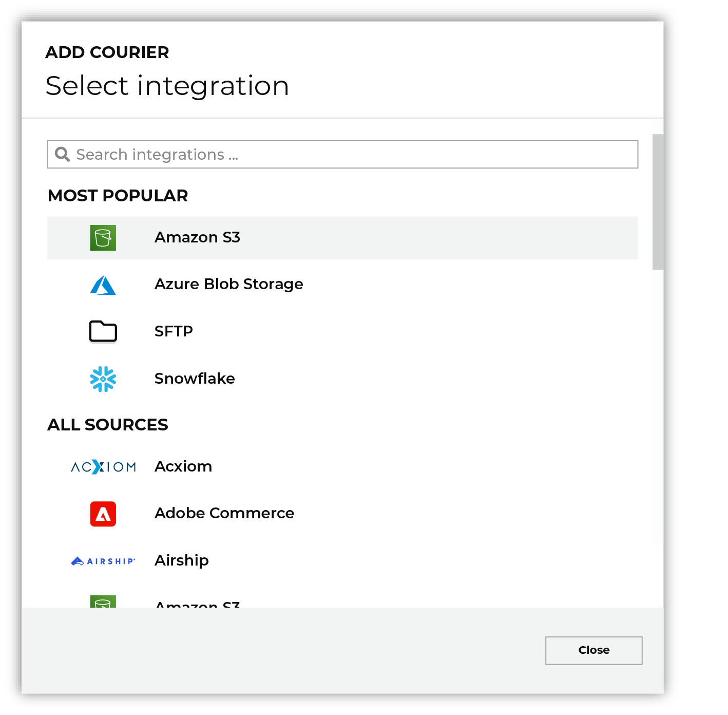Image resolution: width=728 pixels, height=715 pixels.
Task: Click the Azure Blob Storage logo icon
Action: tap(103, 285)
